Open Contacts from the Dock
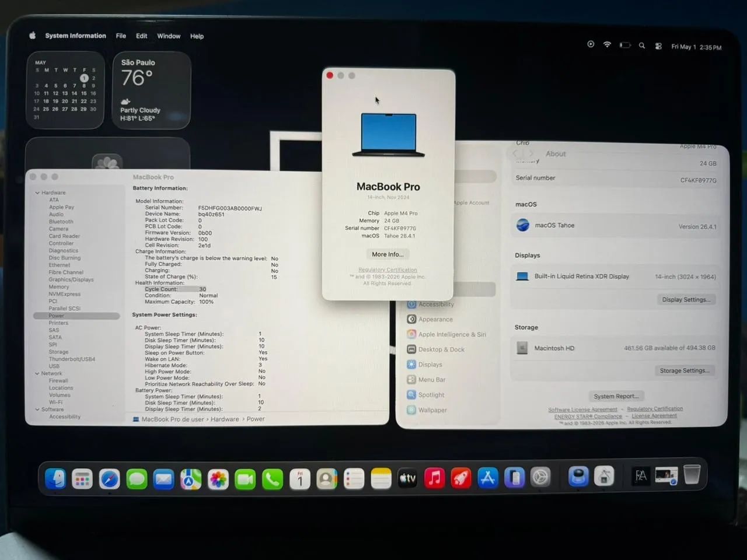747x560 pixels. (327, 479)
